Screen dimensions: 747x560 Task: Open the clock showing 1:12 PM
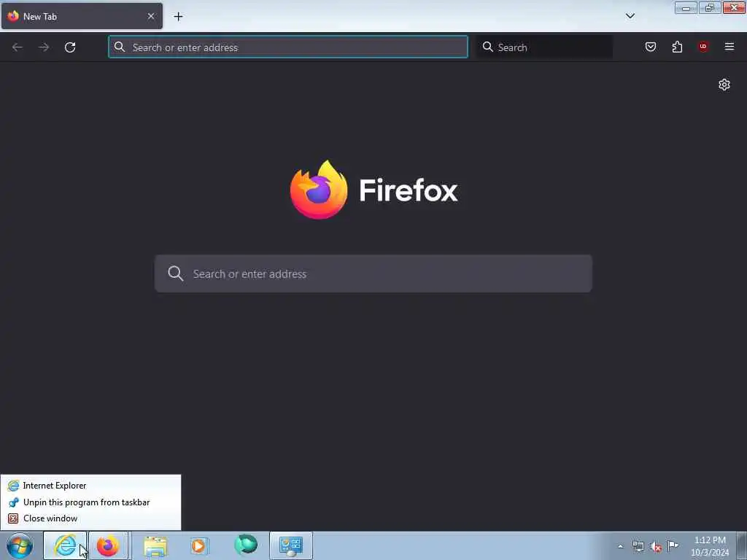(x=710, y=546)
